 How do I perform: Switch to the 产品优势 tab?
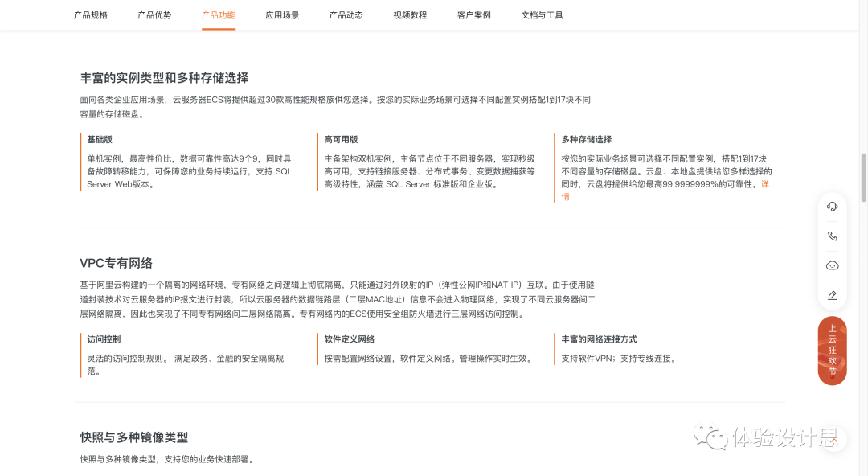pos(154,15)
